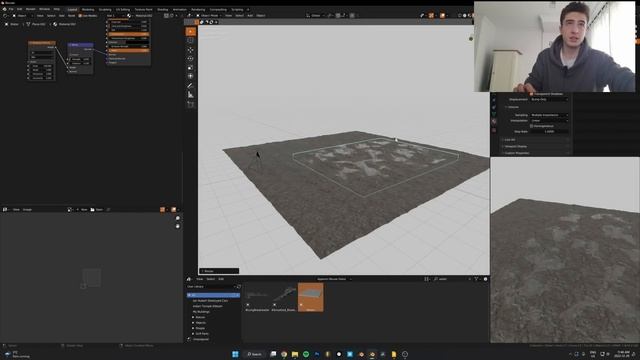Open the asset browser settings gear icon

click(485, 279)
